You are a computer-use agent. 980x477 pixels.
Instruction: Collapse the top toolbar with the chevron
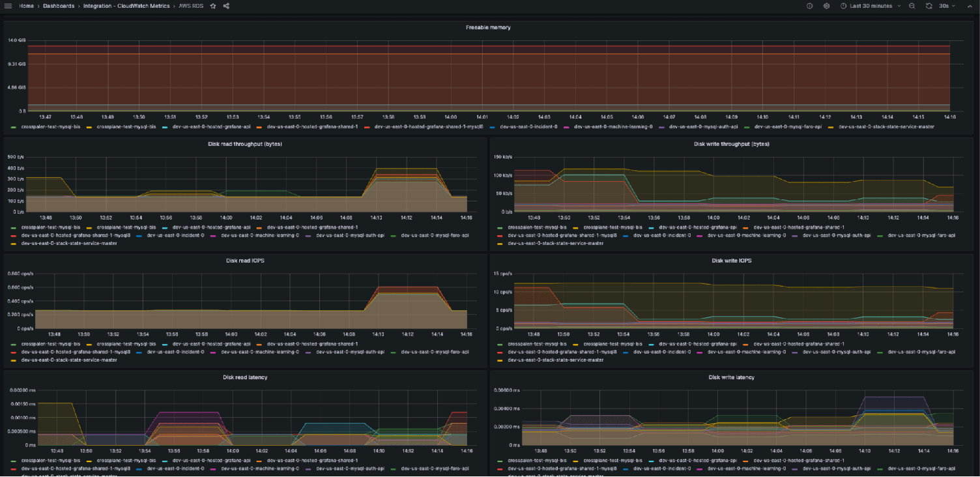pos(970,6)
